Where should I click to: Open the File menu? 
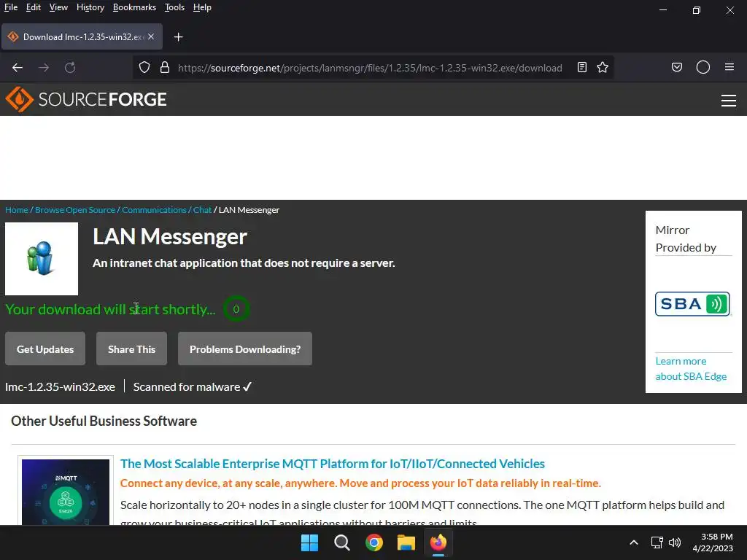click(x=10, y=7)
